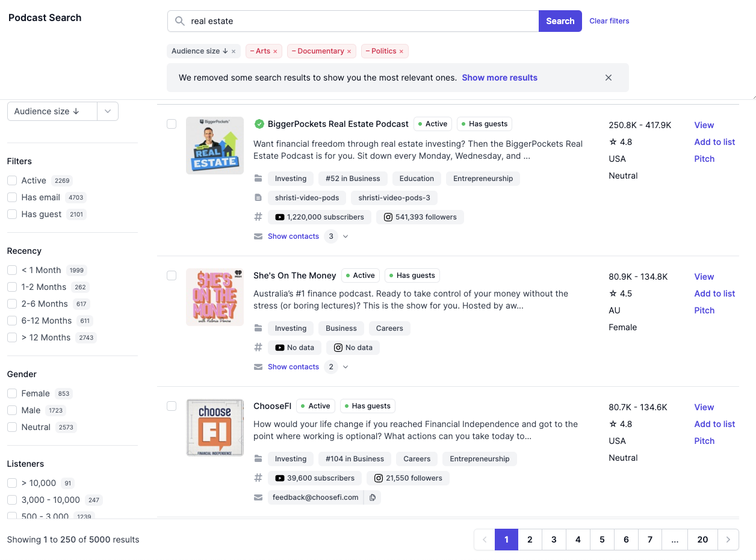
Task: Check the 2-6 Months recency filter
Action: point(12,304)
